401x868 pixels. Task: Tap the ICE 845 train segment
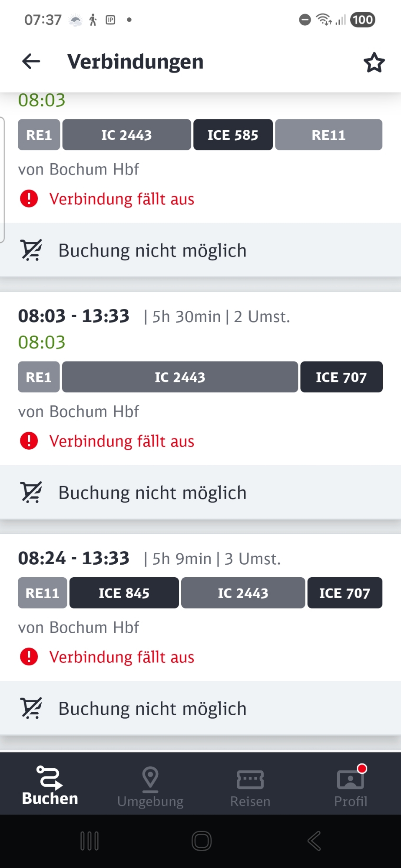(124, 593)
